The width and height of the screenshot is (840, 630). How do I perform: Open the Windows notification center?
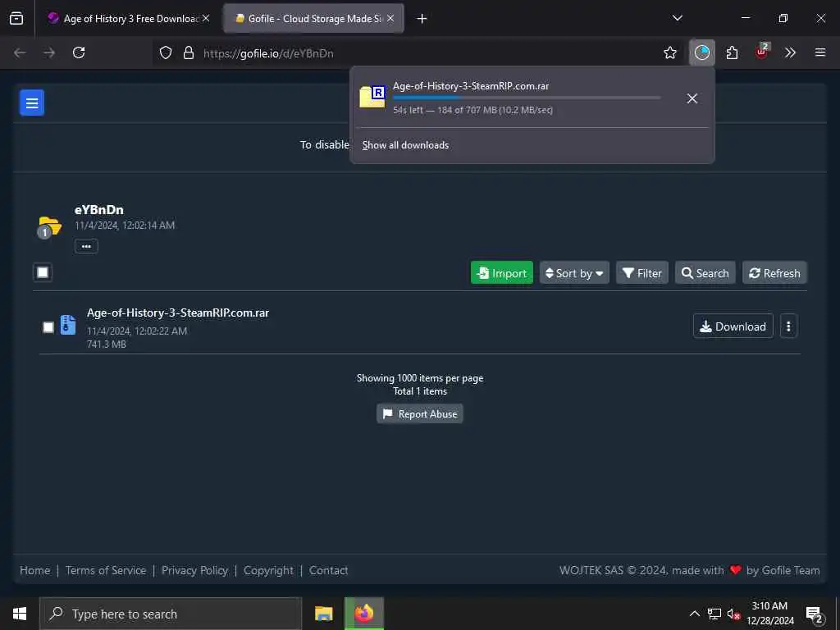coord(814,614)
